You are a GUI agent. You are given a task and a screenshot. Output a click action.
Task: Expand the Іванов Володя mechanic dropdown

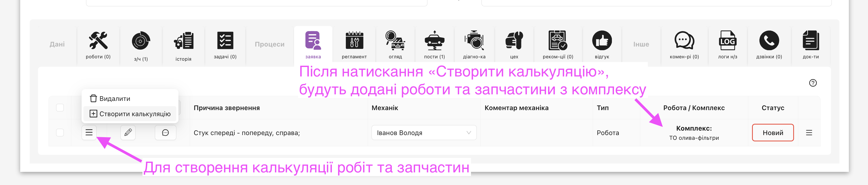(x=424, y=133)
